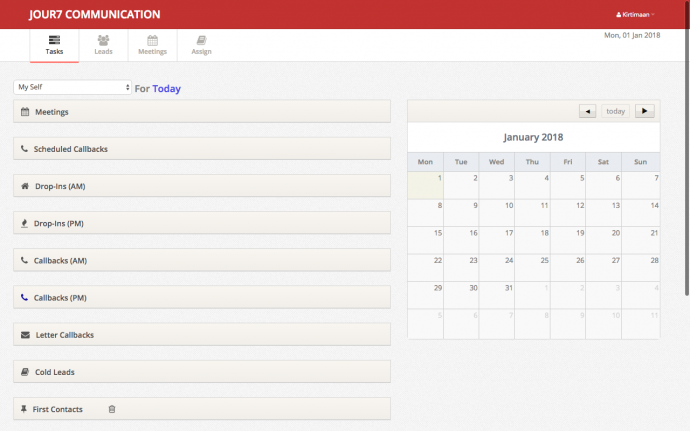
Task: Open the Kirtimaan user menu
Action: pyautogui.click(x=635, y=15)
